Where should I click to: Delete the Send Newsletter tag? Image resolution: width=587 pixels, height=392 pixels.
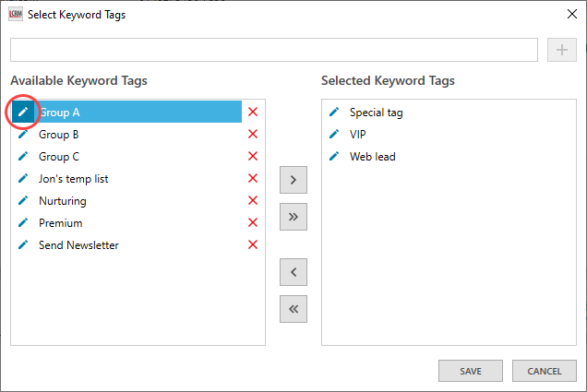coord(253,245)
